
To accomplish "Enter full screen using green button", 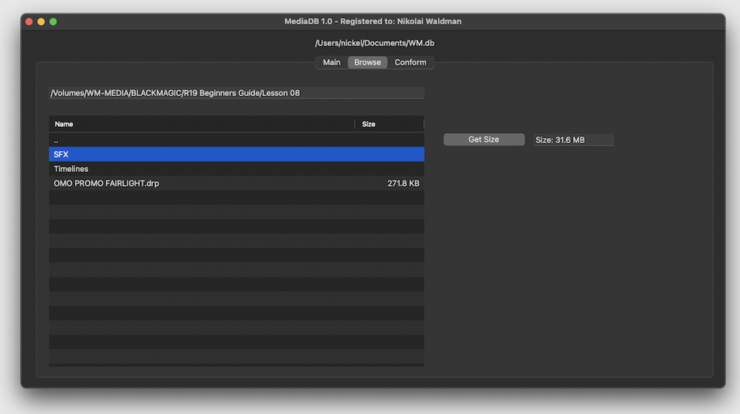I will click(53, 21).
